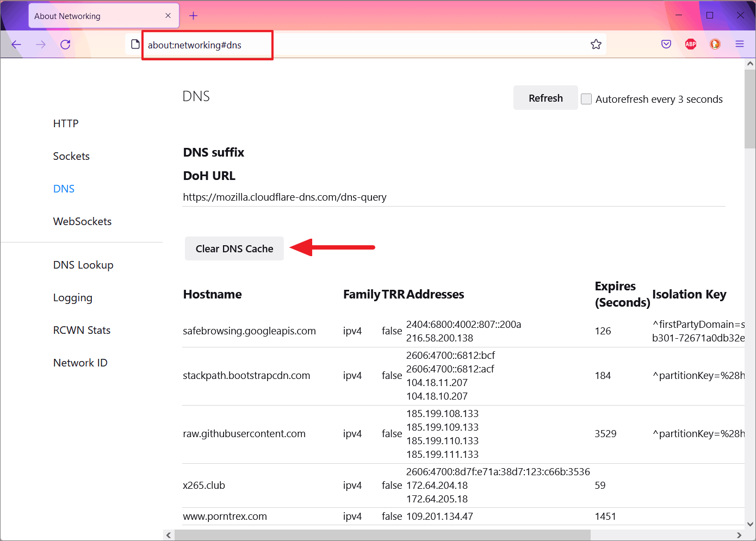756x541 pixels.
Task: Open the Adblock Plus extension popup
Action: tap(690, 44)
